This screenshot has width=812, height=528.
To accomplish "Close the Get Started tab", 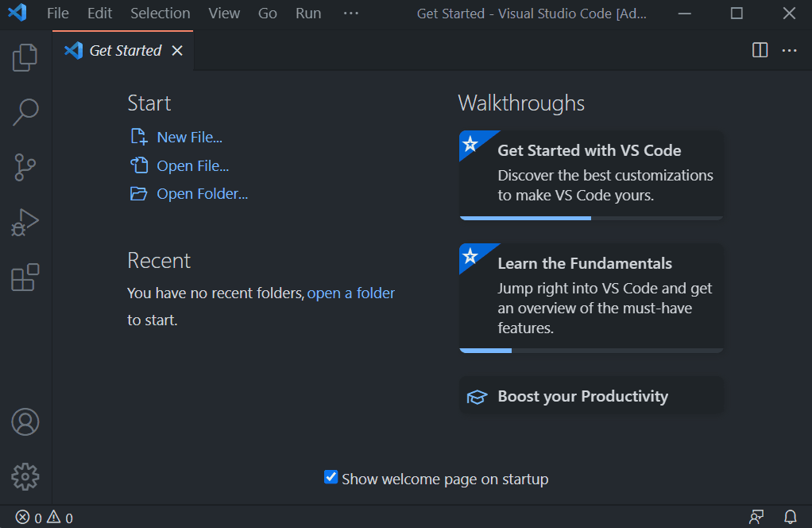I will click(177, 50).
